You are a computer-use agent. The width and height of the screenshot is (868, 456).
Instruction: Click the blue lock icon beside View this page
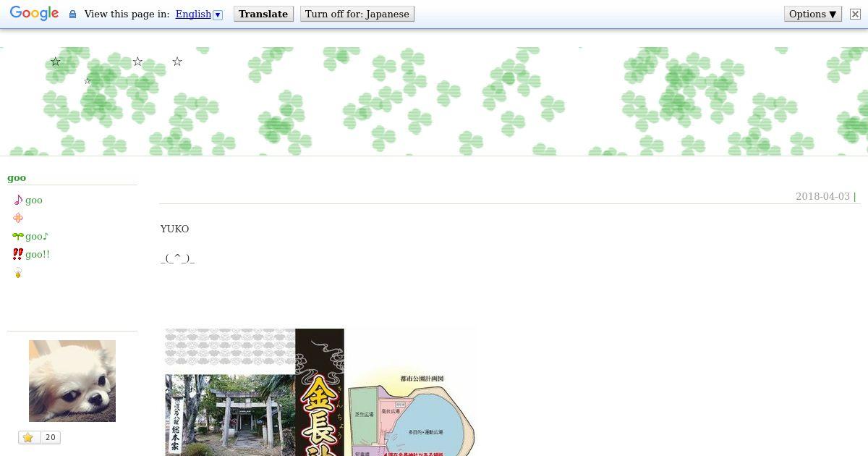(x=72, y=14)
